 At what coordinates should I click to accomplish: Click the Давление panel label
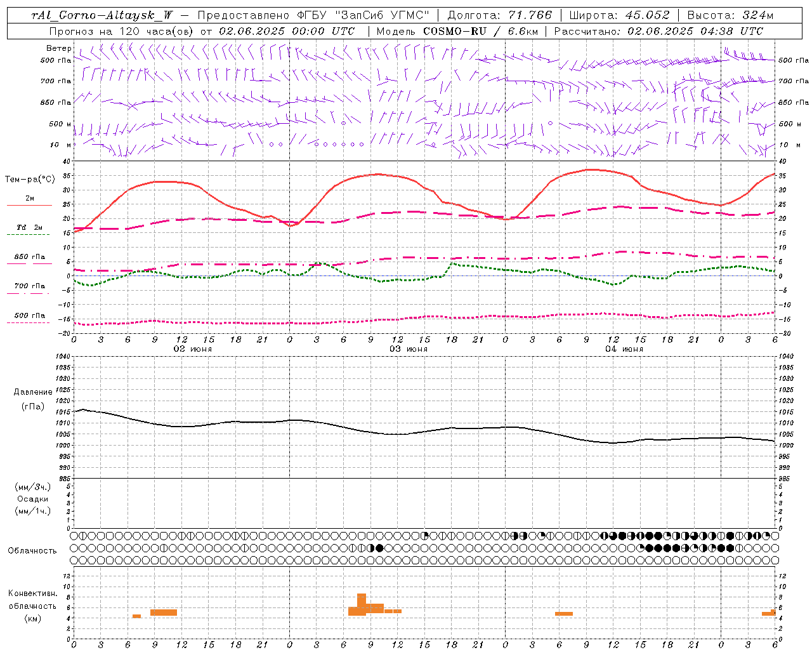point(33,392)
